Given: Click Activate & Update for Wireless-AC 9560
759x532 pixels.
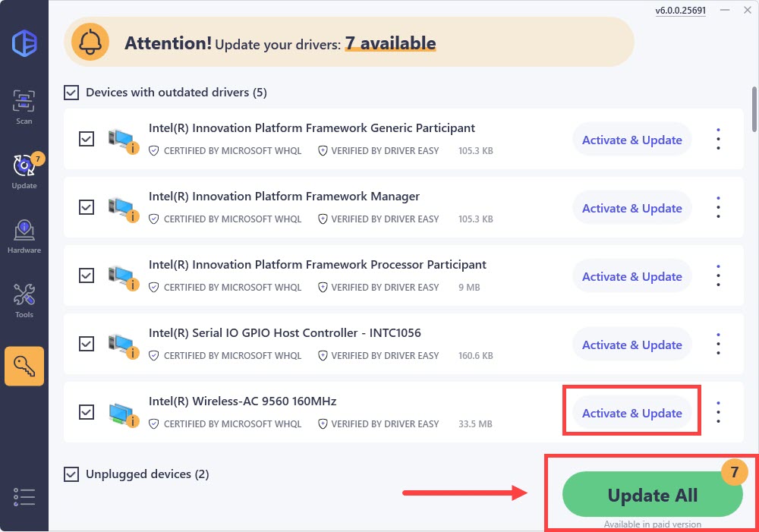Looking at the screenshot, I should coord(631,413).
